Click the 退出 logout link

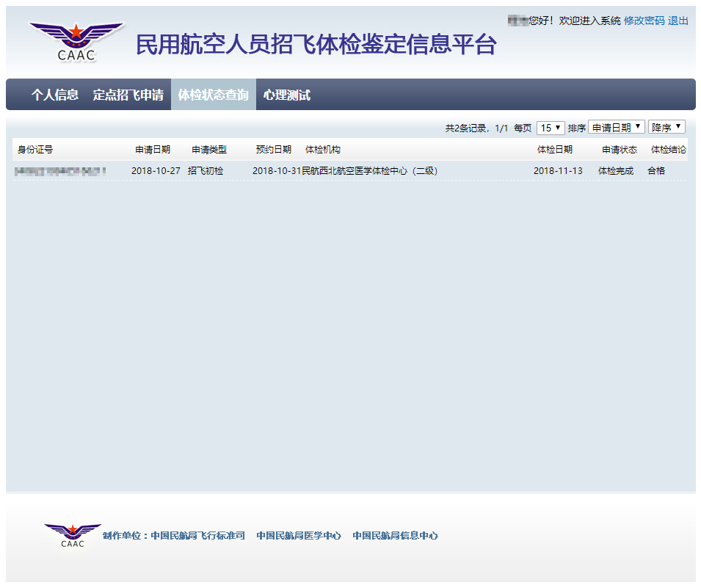pyautogui.click(x=676, y=21)
